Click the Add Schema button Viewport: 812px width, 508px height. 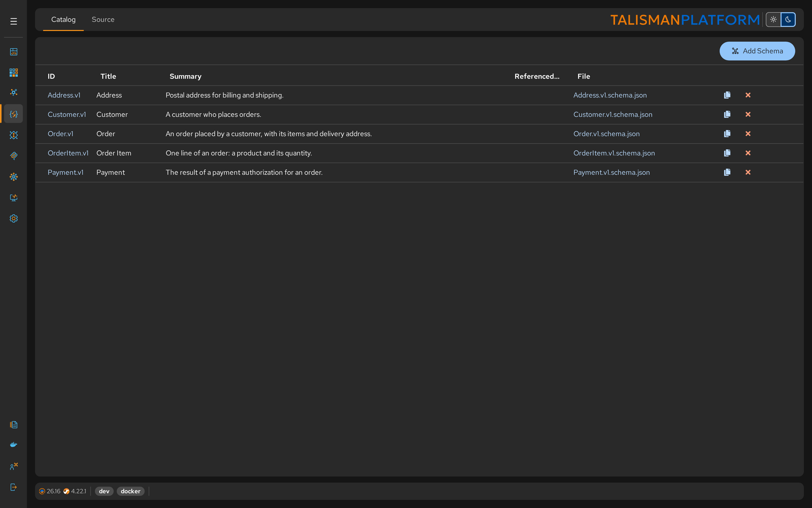coord(757,51)
